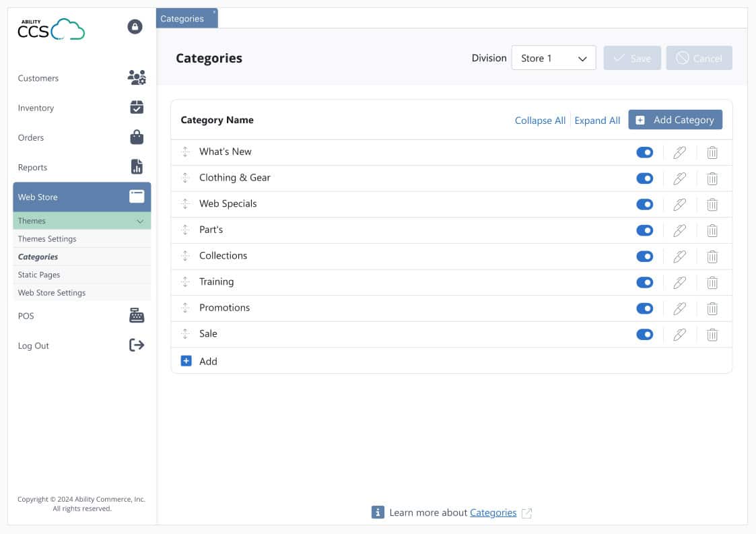The height and width of the screenshot is (534, 756).
Task: Edit the Sale category using its pencil icon
Action: tap(679, 334)
